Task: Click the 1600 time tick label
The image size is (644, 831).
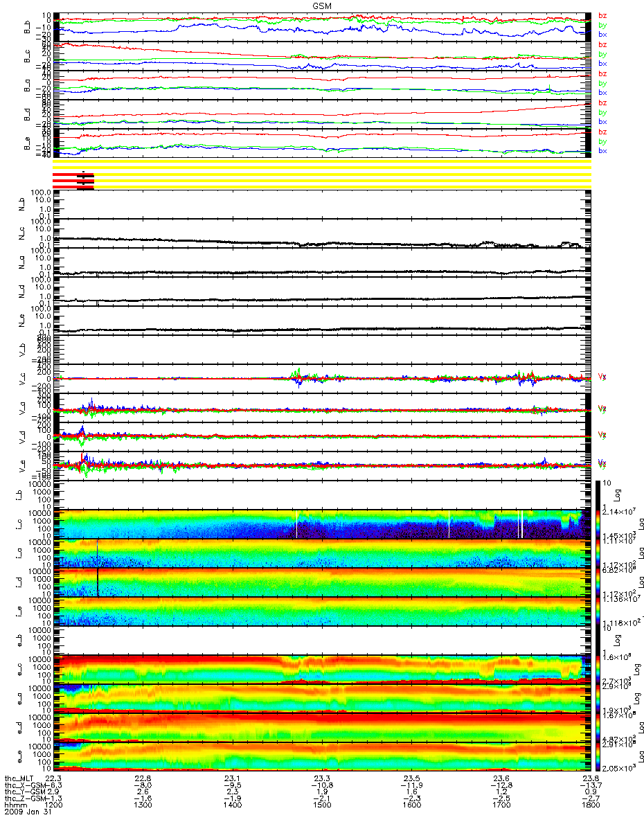Action: (411, 805)
